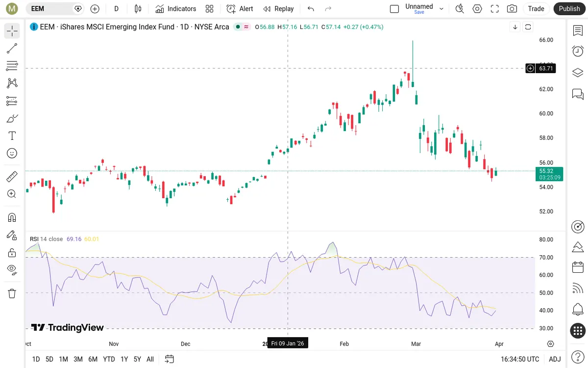Viewport: 588px width, 368px height.
Task: Set range to 5D
Action: click(x=49, y=359)
